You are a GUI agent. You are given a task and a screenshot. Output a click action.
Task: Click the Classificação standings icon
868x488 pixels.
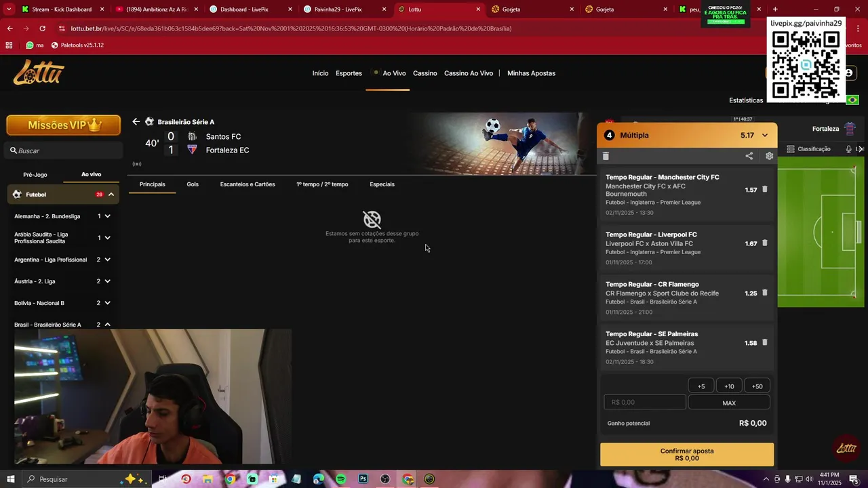(x=791, y=149)
